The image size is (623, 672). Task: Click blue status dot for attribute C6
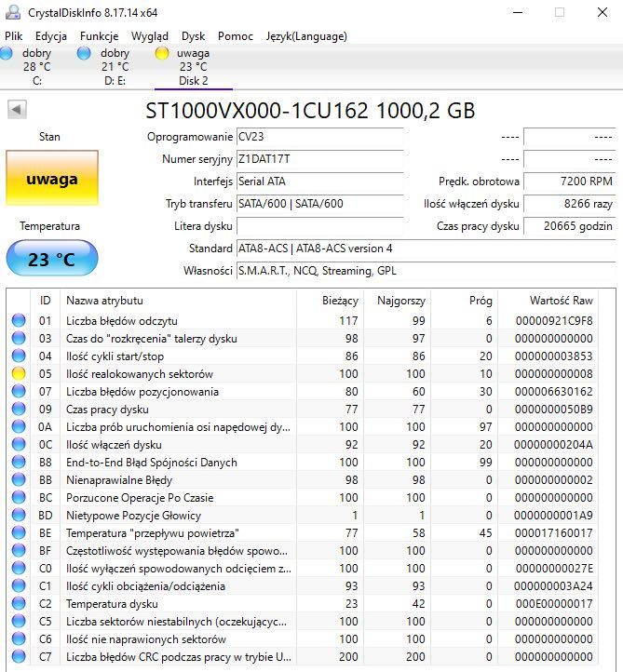19,638
